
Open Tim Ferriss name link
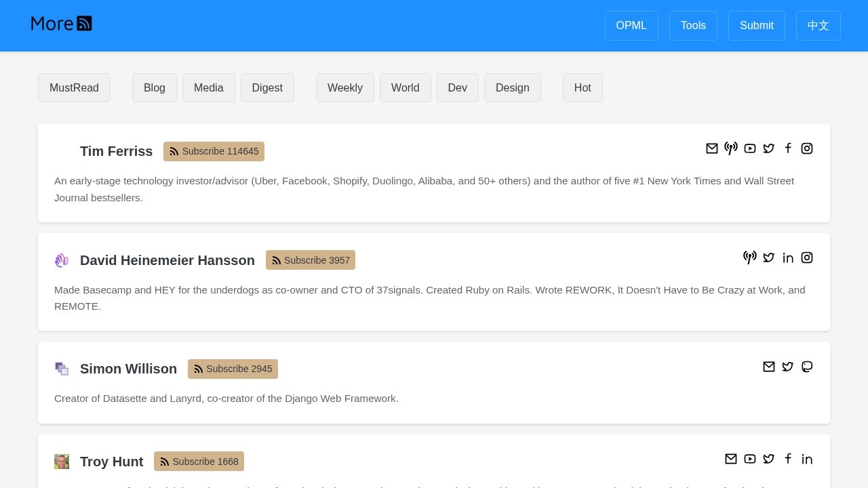coord(116,151)
